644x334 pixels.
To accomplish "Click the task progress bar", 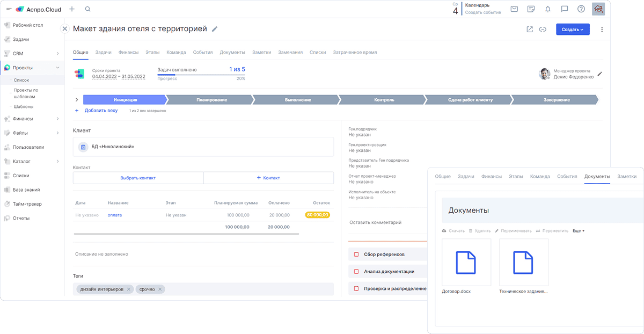I will tap(201, 74).
